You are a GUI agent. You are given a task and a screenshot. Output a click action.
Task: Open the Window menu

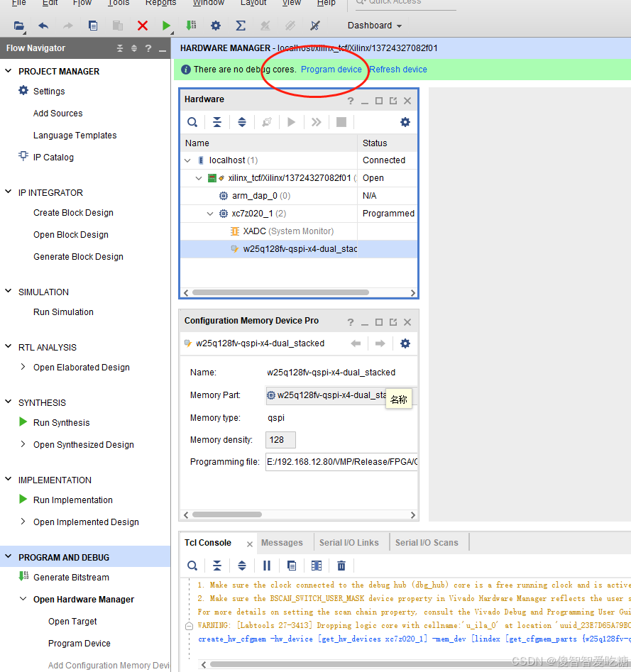209,3
